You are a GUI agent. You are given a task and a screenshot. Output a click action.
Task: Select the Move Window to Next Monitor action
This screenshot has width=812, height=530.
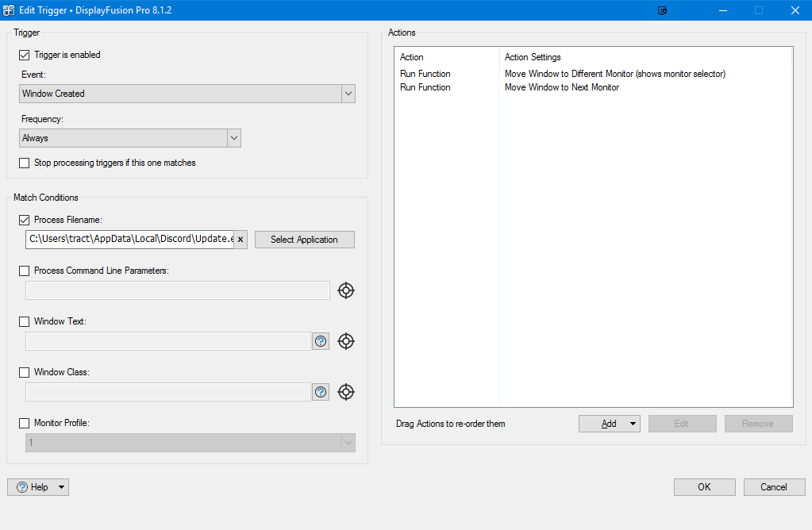562,87
